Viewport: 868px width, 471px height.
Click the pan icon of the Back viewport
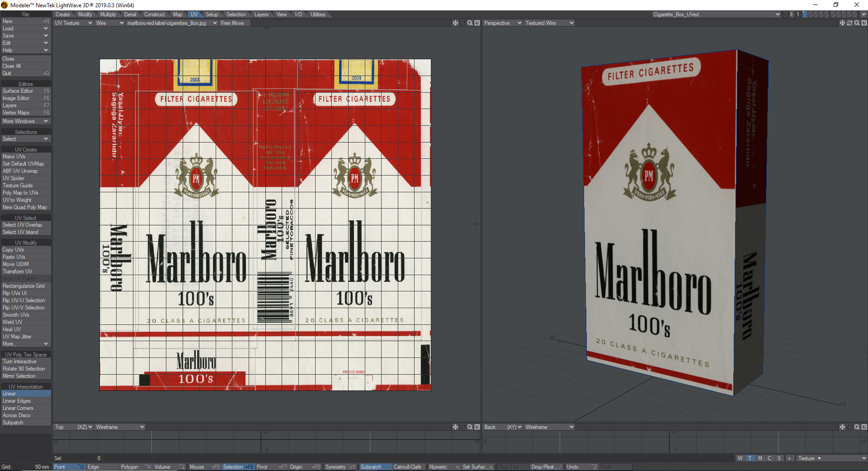pos(842,427)
